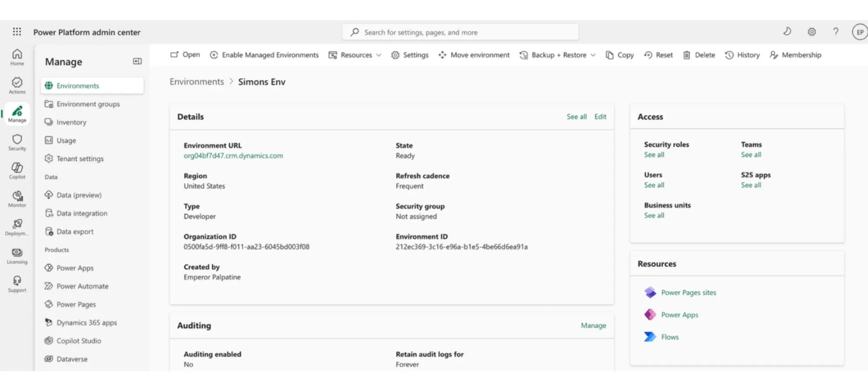Click Manage in Auditing section
Screen dimensions: 868x391
click(593, 325)
